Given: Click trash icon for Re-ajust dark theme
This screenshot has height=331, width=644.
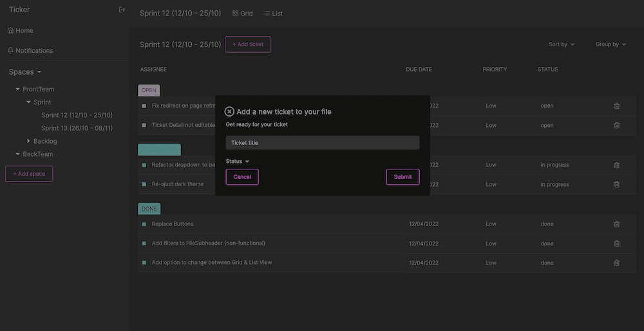Looking at the screenshot, I should pyautogui.click(x=616, y=185).
